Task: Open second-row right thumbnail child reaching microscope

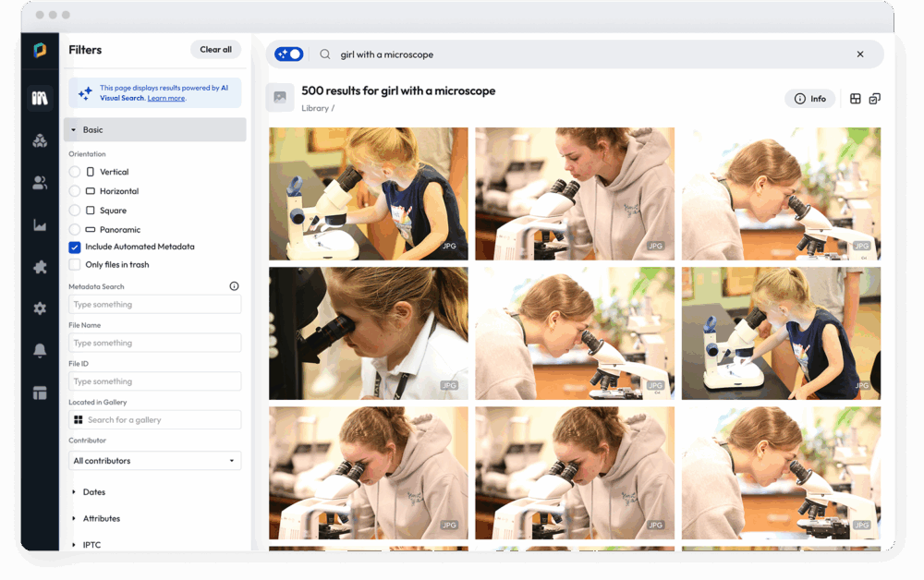Action: (781, 333)
